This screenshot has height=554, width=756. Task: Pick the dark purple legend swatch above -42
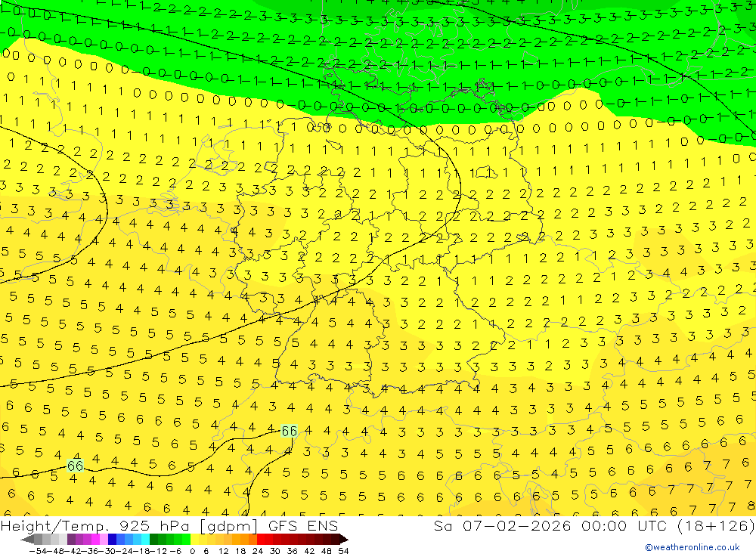[71, 540]
